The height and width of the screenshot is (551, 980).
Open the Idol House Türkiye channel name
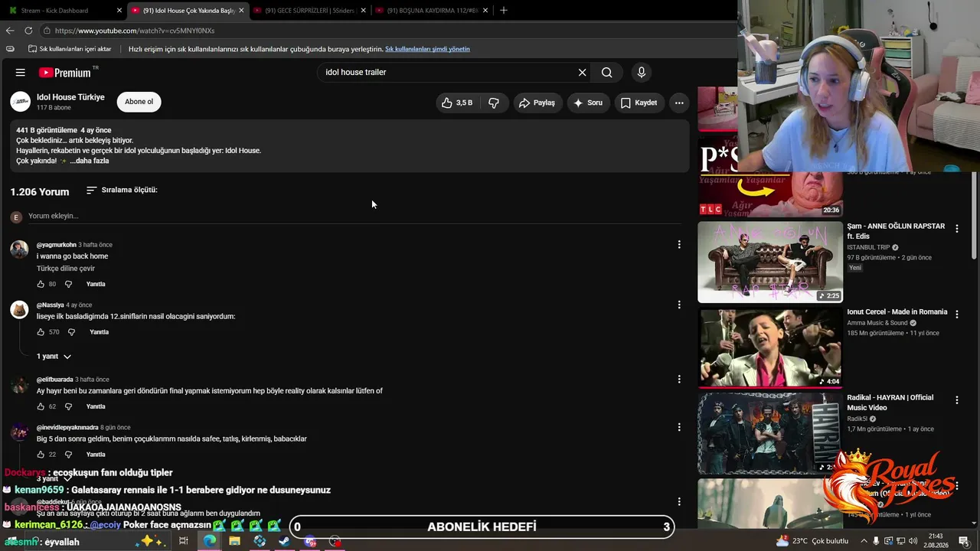click(70, 97)
